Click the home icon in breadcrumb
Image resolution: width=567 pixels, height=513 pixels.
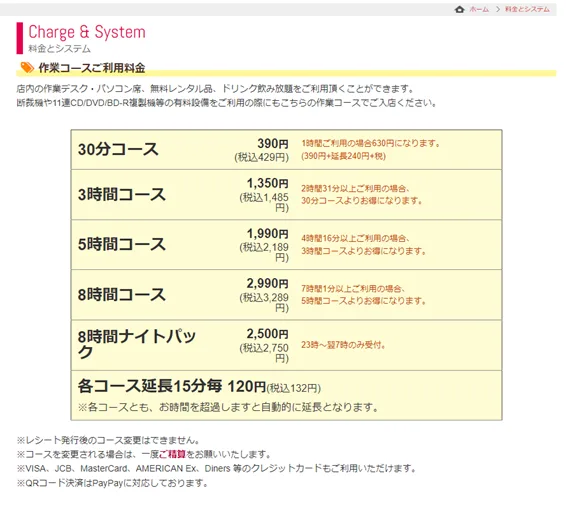pyautogui.click(x=459, y=9)
